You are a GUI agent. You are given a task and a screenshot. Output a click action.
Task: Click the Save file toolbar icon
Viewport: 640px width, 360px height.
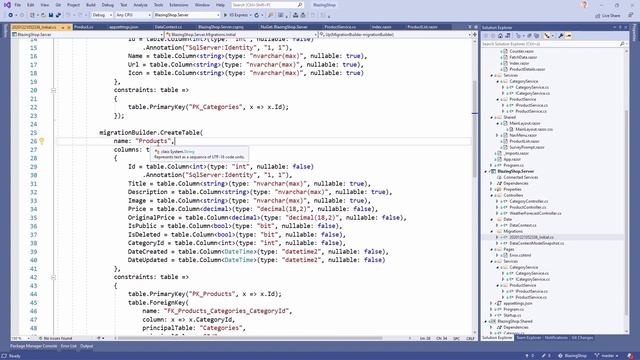(51, 15)
